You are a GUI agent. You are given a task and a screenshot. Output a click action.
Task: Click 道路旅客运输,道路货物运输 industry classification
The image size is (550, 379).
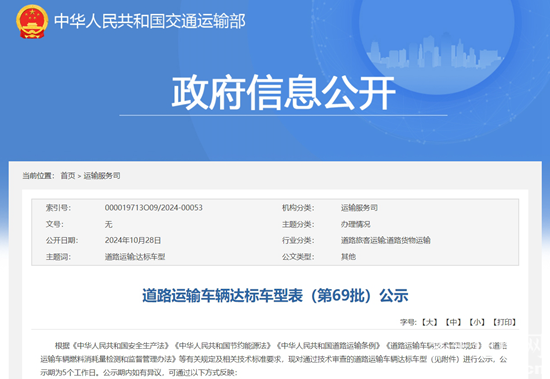point(385,240)
